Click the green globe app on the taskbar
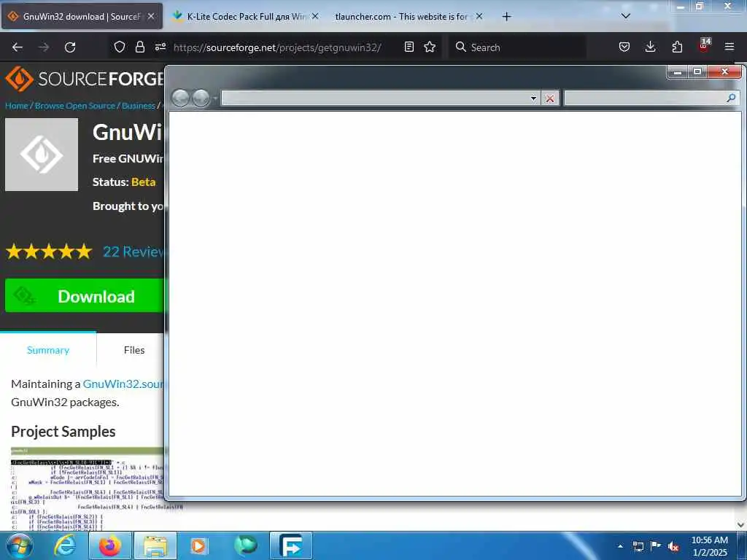Viewport: 747px width, 560px height. (246, 545)
